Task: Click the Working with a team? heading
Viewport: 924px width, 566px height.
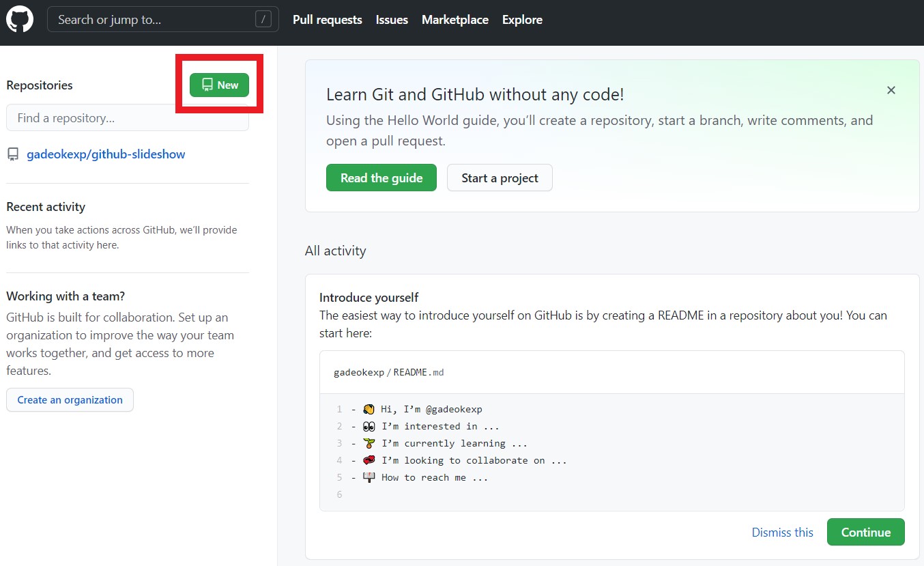Action: (66, 296)
